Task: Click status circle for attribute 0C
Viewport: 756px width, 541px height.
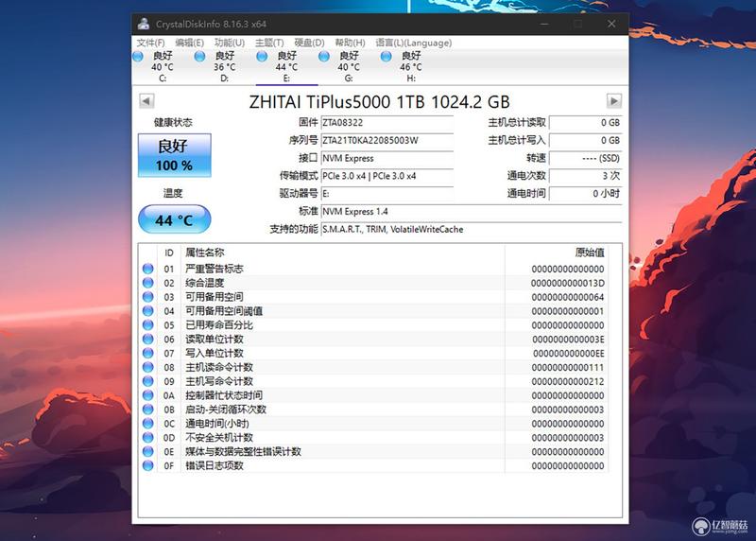Action: pyautogui.click(x=148, y=423)
